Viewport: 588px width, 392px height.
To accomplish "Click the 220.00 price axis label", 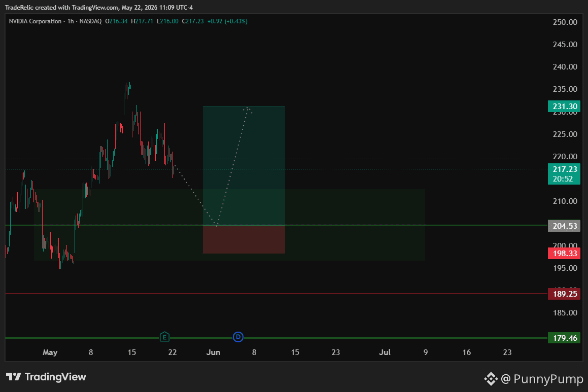I will pos(565,157).
